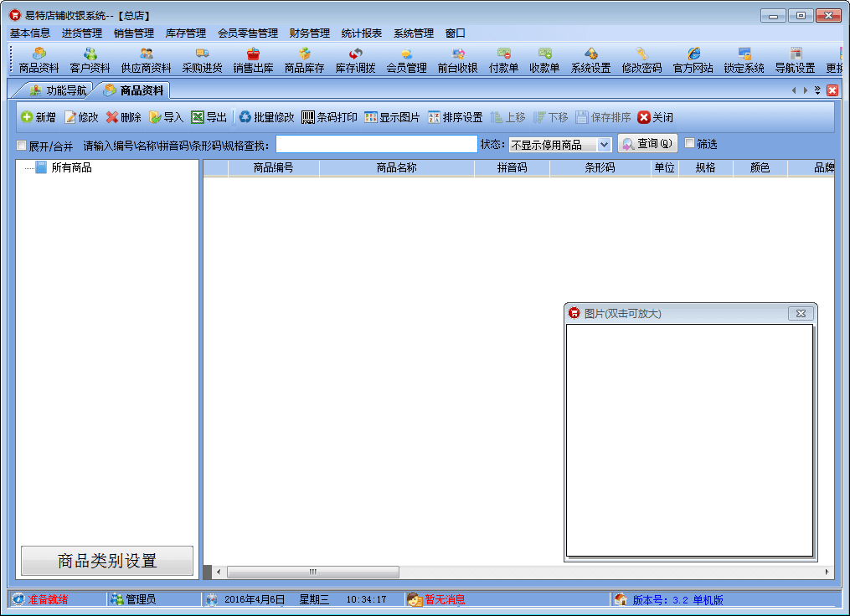Viewport: 850px width, 616px height.
Task: Click the 查询(Q) search button
Action: (x=647, y=144)
